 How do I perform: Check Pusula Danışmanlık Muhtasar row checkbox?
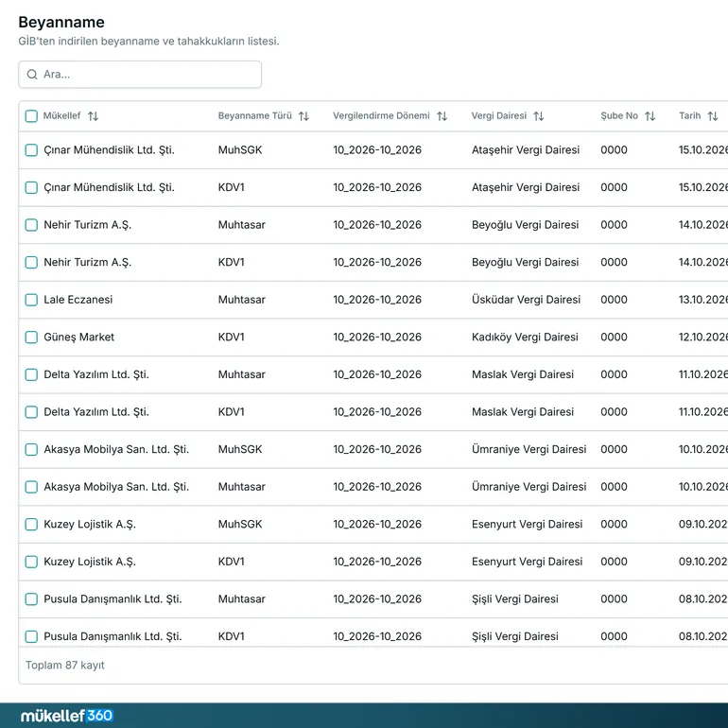[31, 599]
